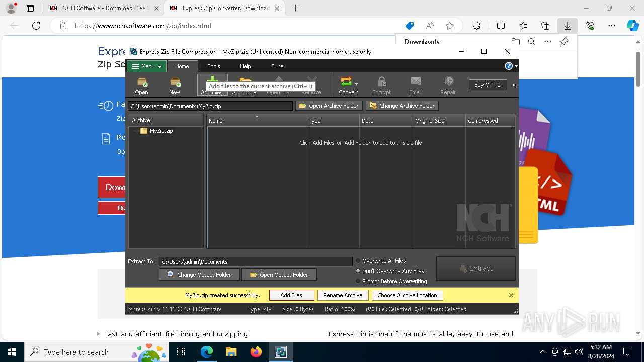644x362 pixels.
Task: Click Open Archive Folder button
Action: pos(329,106)
